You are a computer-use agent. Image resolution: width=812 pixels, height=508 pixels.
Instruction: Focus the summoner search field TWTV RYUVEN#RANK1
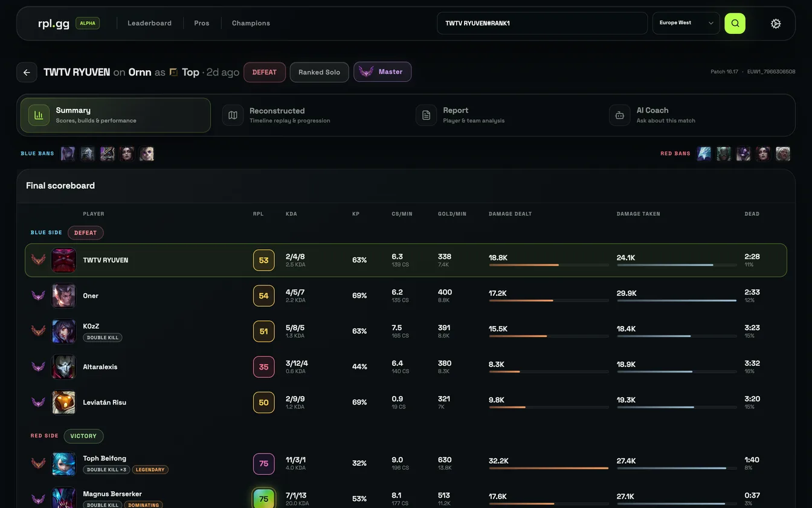542,23
